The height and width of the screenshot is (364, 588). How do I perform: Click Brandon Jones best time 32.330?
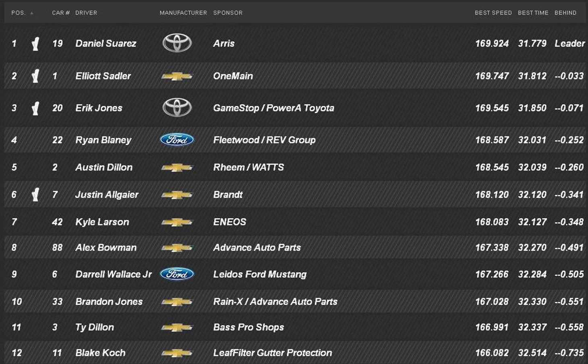point(532,302)
